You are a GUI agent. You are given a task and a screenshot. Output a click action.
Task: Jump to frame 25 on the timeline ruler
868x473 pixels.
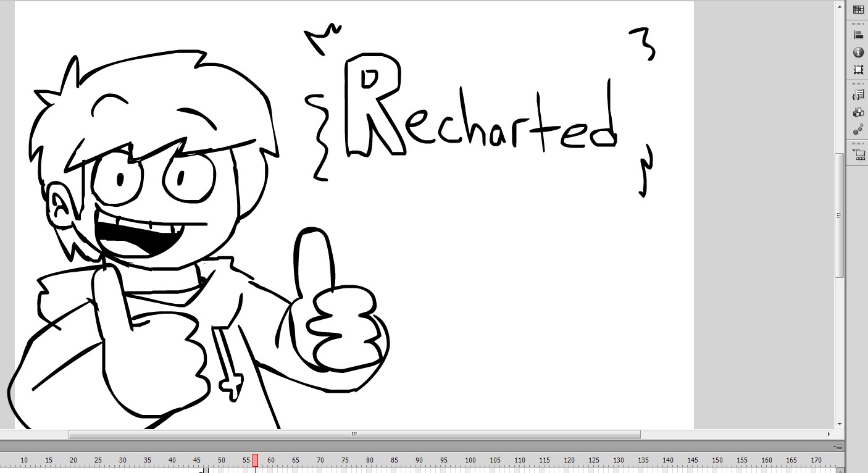pos(98,460)
